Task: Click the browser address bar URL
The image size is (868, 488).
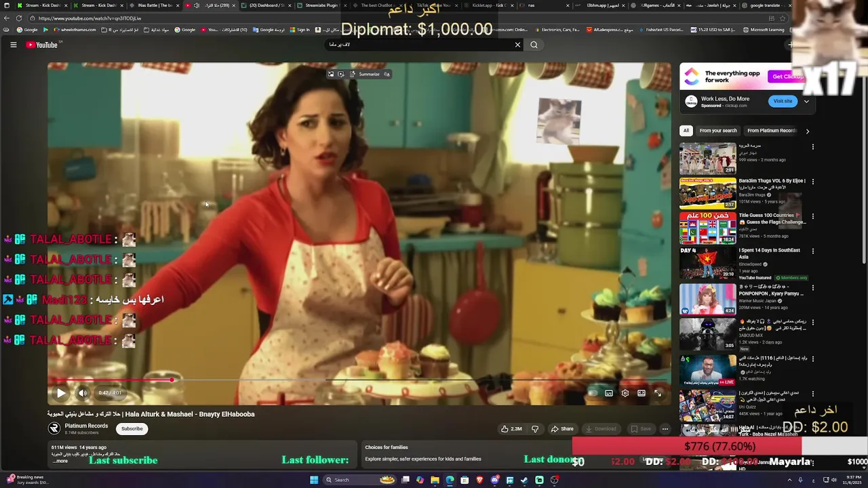Action: coord(90,18)
